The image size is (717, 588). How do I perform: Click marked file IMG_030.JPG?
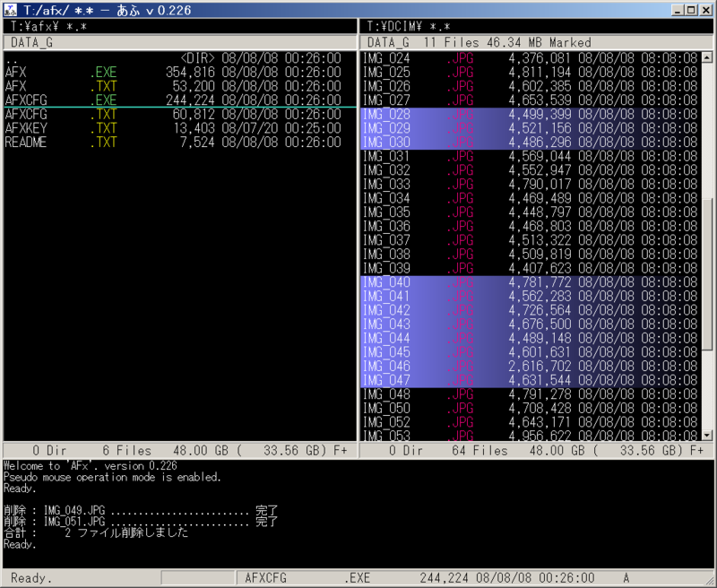pos(531,143)
